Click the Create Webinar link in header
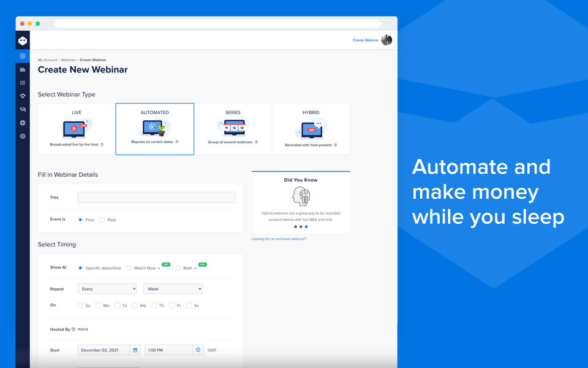 pos(365,40)
